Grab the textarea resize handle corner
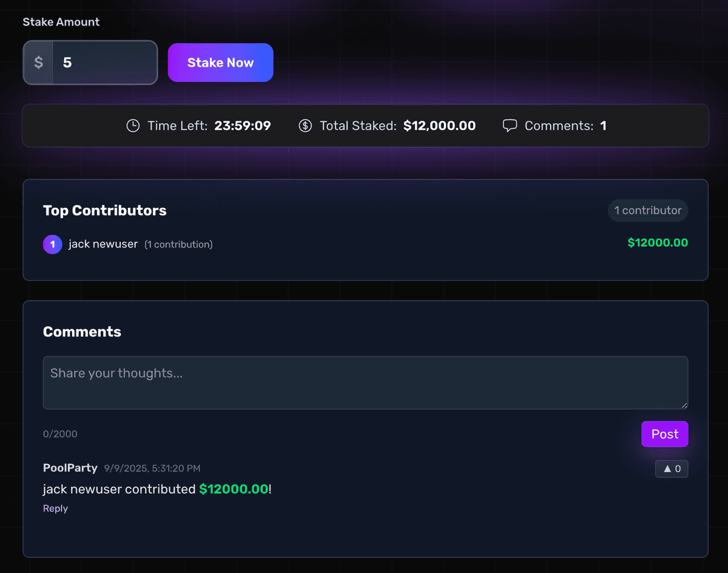The height and width of the screenshot is (573, 728). pos(684,405)
